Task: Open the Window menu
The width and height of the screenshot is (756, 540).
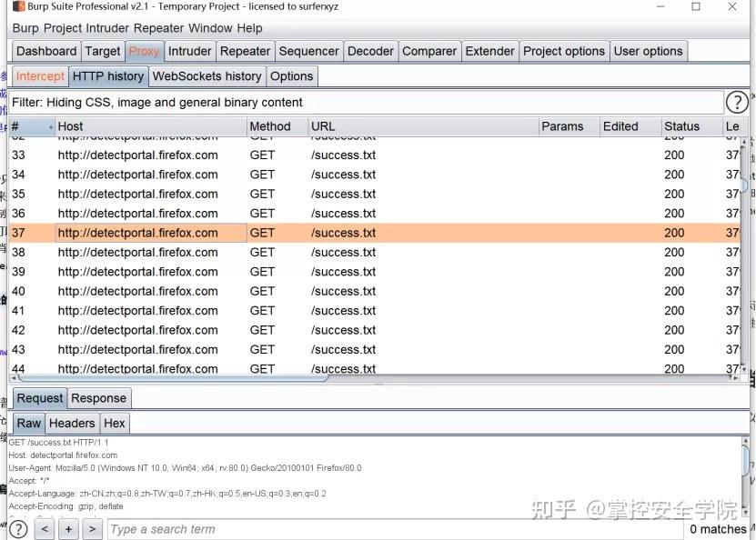Action: (211, 28)
